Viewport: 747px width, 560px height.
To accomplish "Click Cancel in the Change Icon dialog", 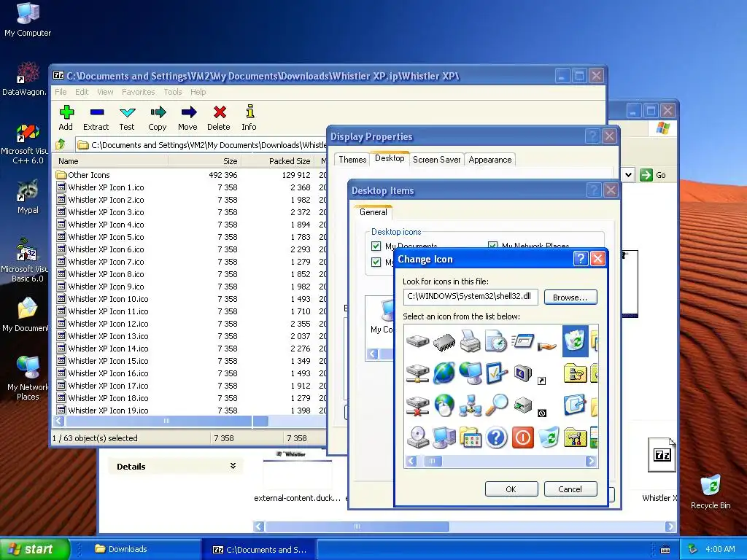I will coord(570,489).
